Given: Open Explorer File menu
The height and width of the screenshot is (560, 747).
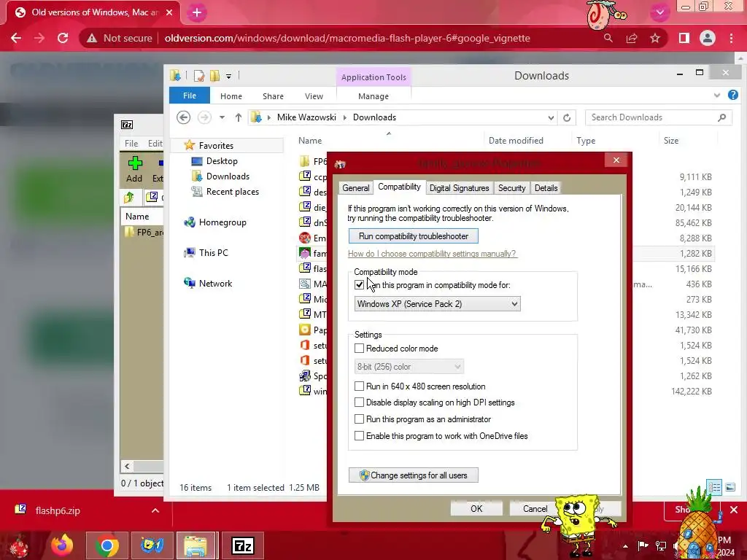Looking at the screenshot, I should click(x=190, y=96).
